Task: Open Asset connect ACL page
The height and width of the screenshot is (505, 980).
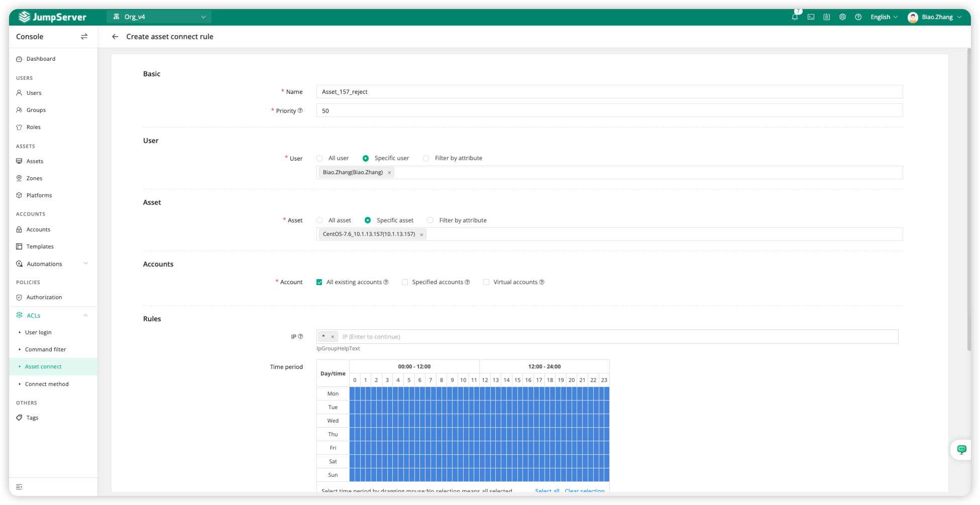Action: pyautogui.click(x=53, y=366)
